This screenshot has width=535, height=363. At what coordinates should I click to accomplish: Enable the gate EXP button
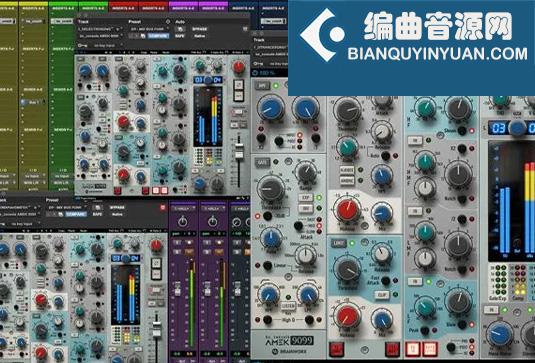pyautogui.click(x=305, y=198)
